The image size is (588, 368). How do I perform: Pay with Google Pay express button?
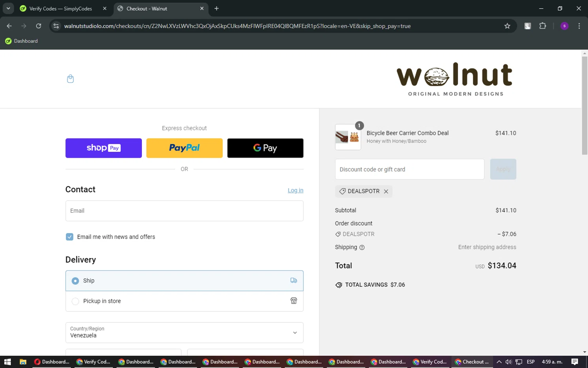pyautogui.click(x=265, y=148)
